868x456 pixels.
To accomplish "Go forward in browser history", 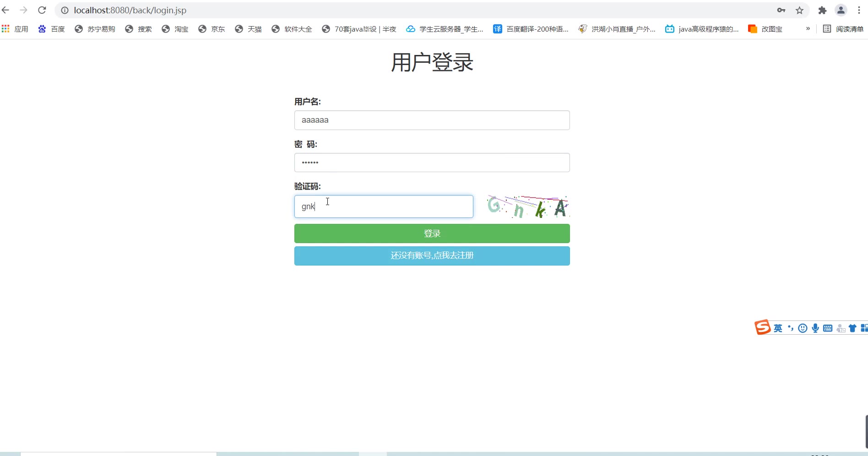I will (x=24, y=10).
